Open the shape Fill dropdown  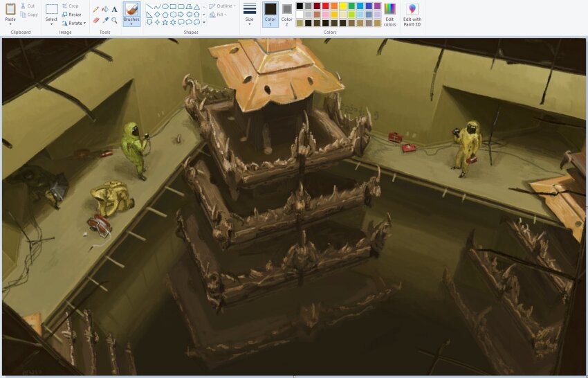218,15
